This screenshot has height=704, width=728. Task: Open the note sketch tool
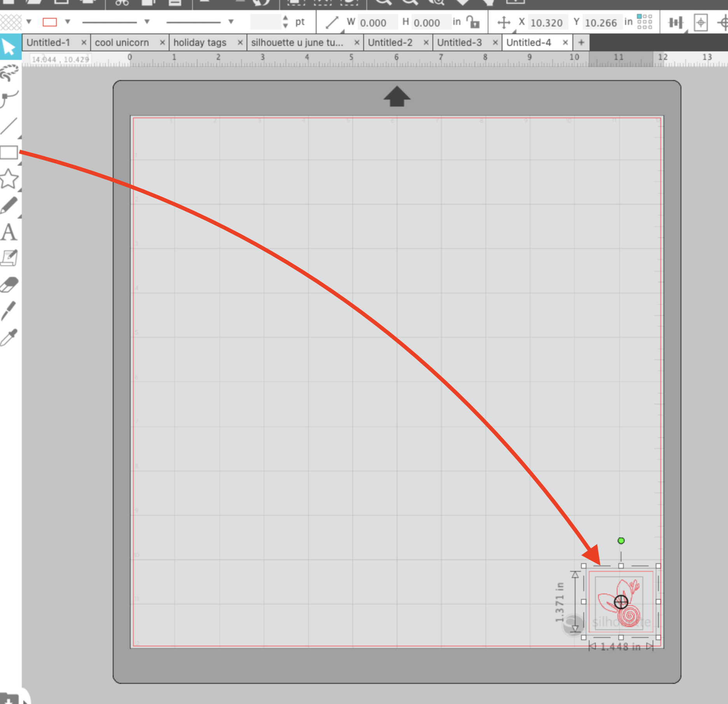click(x=9, y=258)
